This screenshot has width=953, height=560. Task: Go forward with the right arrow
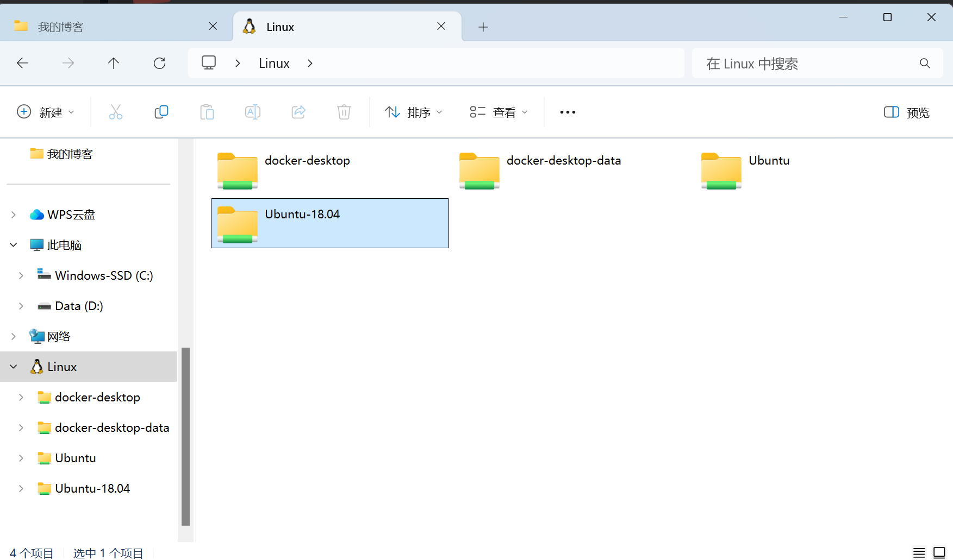click(68, 64)
